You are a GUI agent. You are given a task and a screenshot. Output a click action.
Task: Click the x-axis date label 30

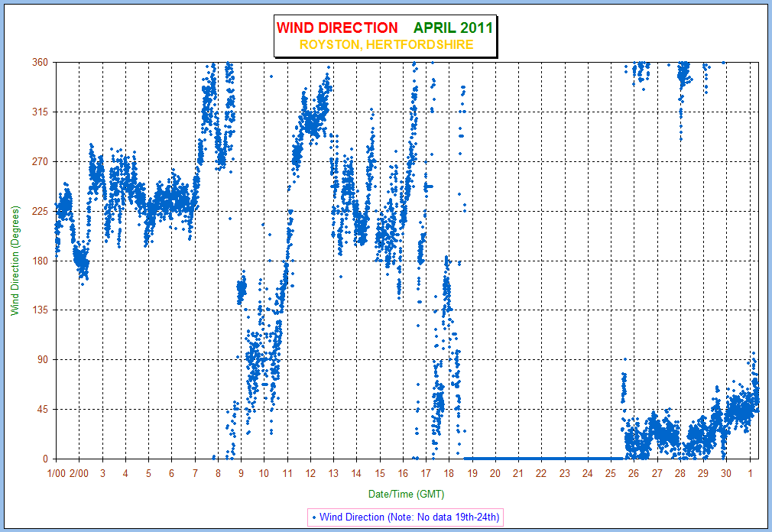coord(726,473)
